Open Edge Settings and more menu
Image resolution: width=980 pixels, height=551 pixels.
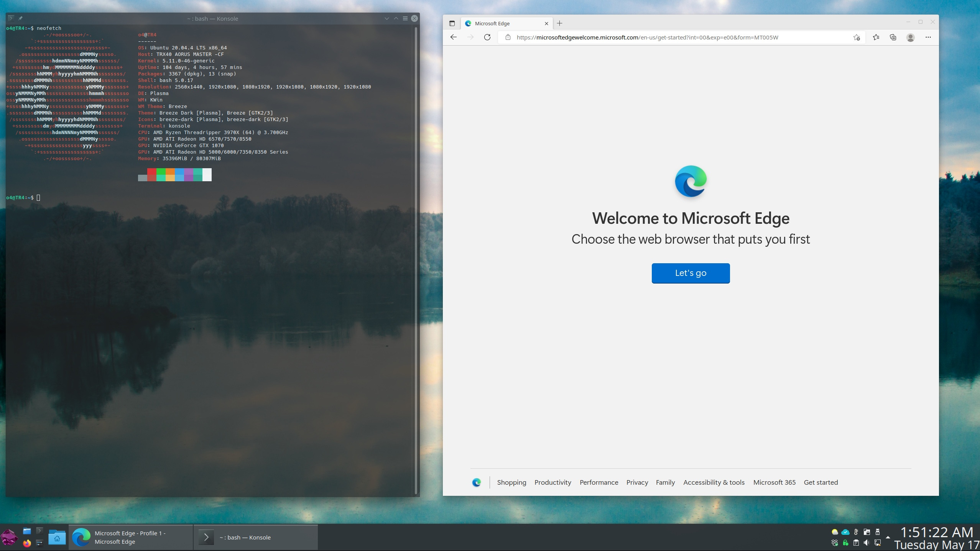point(928,37)
